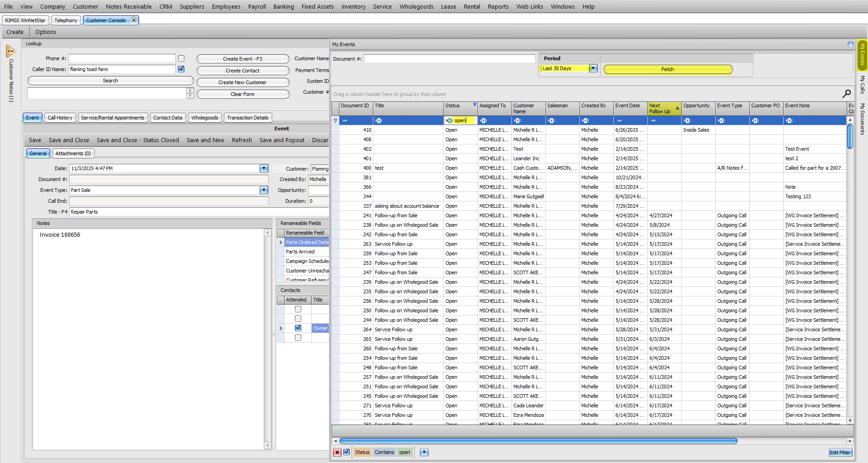The height and width of the screenshot is (463, 868).
Task: Open the Notes Receivable menu
Action: coord(129,6)
